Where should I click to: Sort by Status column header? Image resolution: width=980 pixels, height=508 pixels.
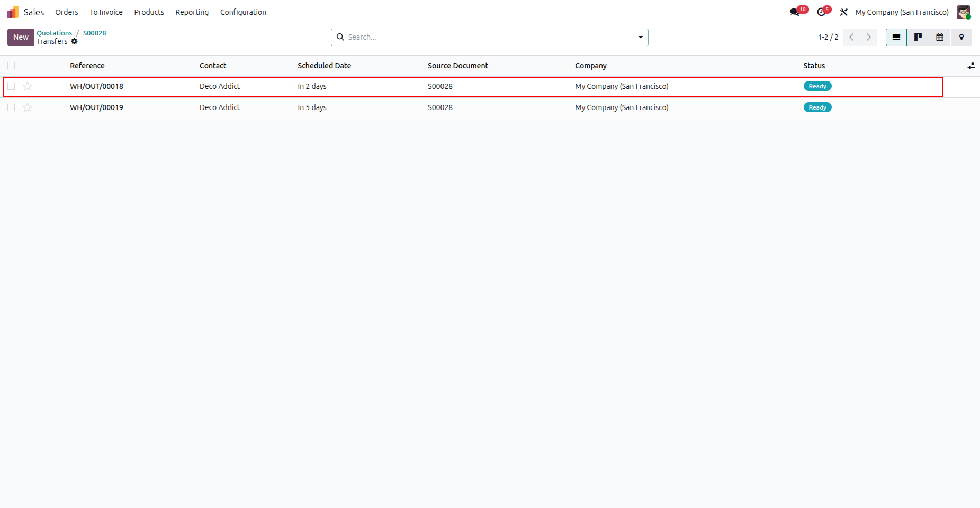(x=814, y=66)
